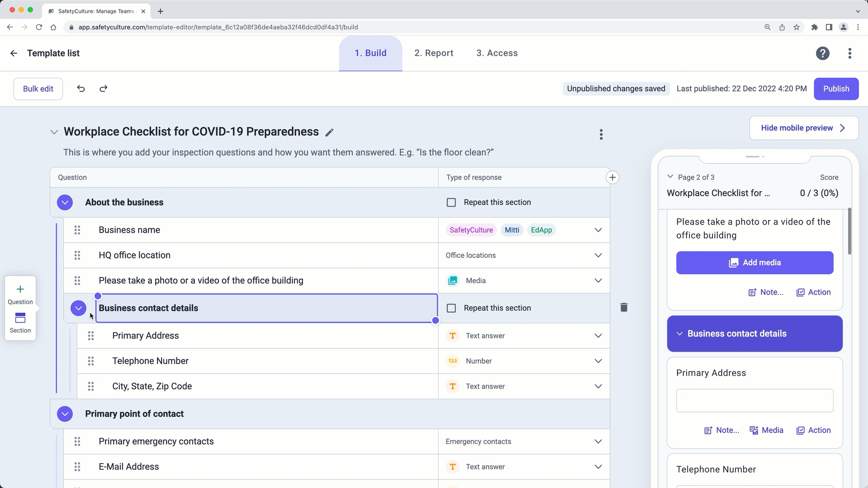Check Repeat this section for About the business

pos(451,202)
